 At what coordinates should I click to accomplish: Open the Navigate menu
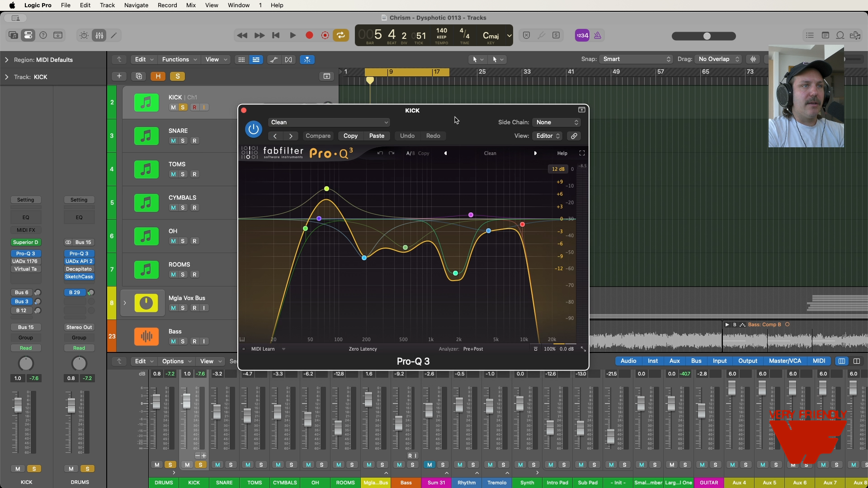coord(136,5)
